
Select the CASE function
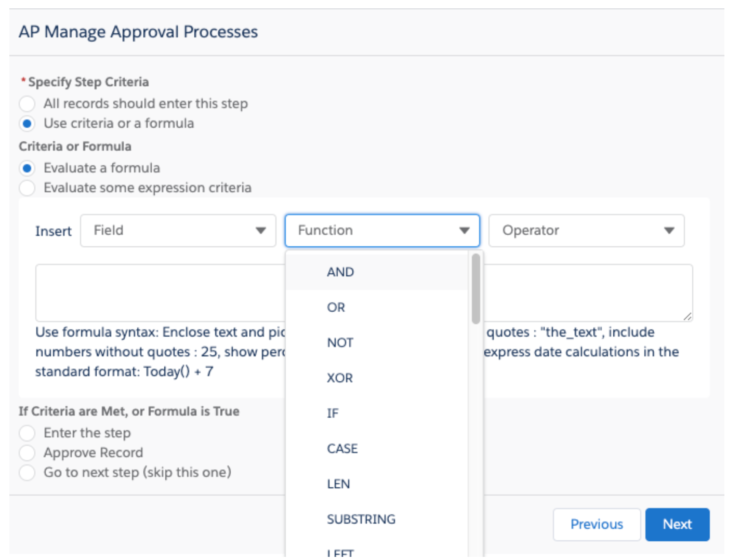point(342,448)
